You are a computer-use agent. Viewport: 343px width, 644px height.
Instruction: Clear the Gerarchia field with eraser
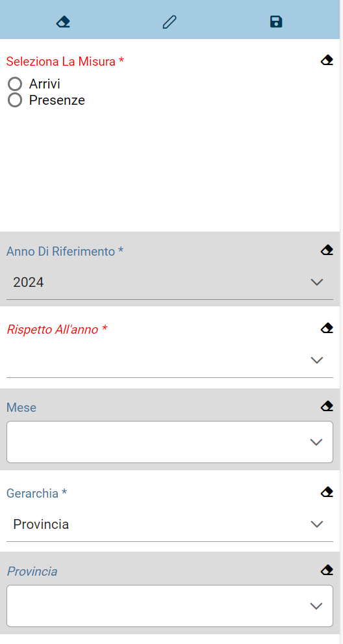click(327, 492)
